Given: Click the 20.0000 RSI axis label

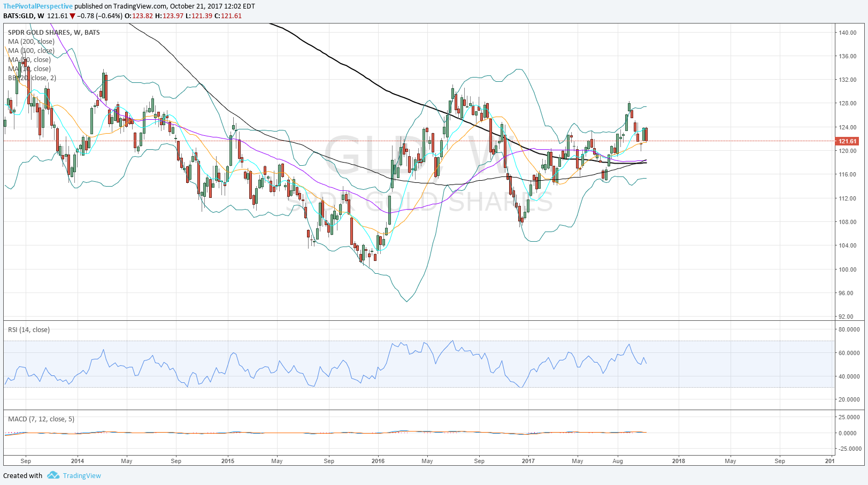Looking at the screenshot, I should [849, 399].
